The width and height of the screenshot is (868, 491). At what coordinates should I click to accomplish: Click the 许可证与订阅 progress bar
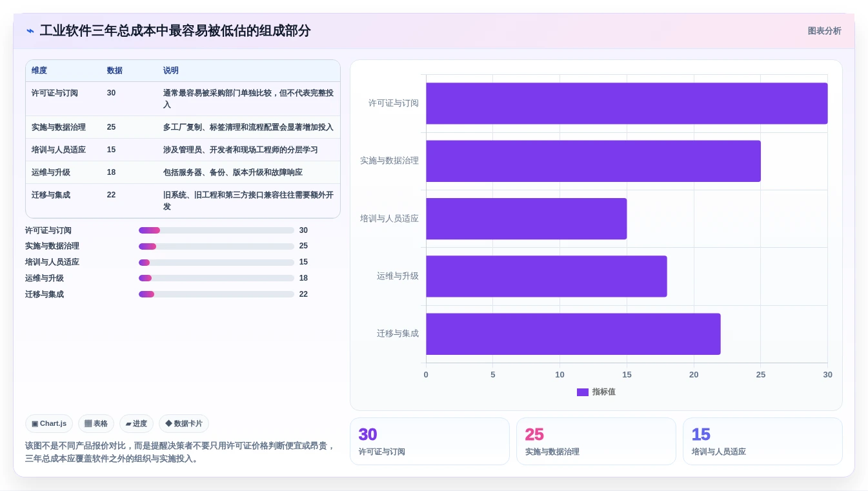click(216, 230)
